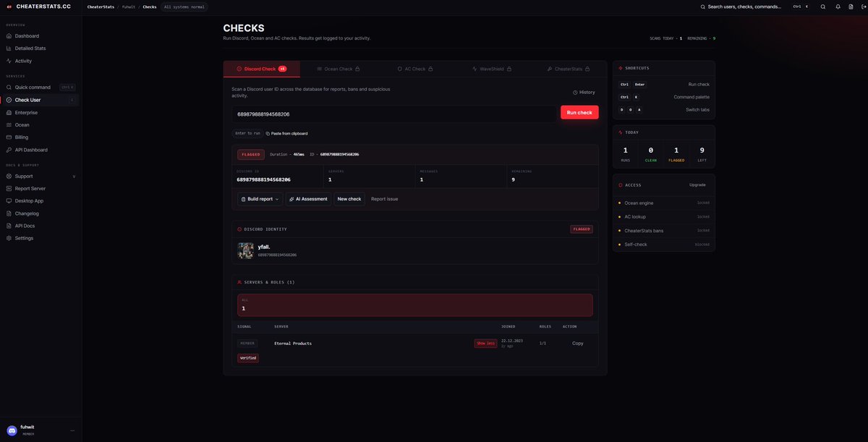Focus the top search users field
The width and height of the screenshot is (868, 442).
tap(744, 7)
